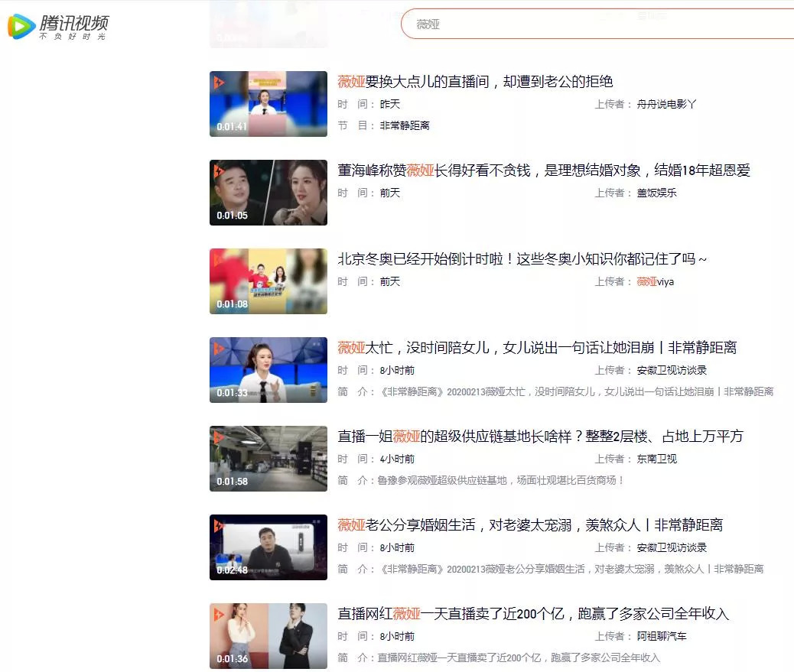794x672 pixels.
Task: Open thumbnail of video lasting 0:02:48
Action: [x=268, y=547]
